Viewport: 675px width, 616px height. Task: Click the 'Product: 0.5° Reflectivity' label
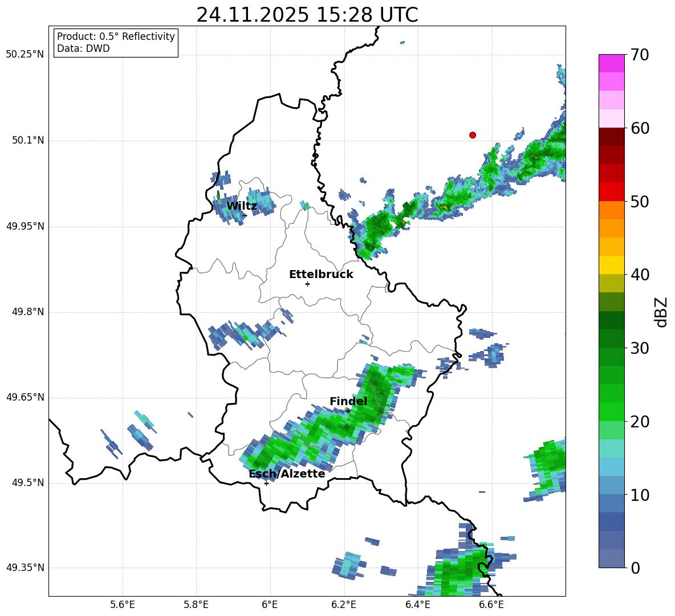[116, 36]
